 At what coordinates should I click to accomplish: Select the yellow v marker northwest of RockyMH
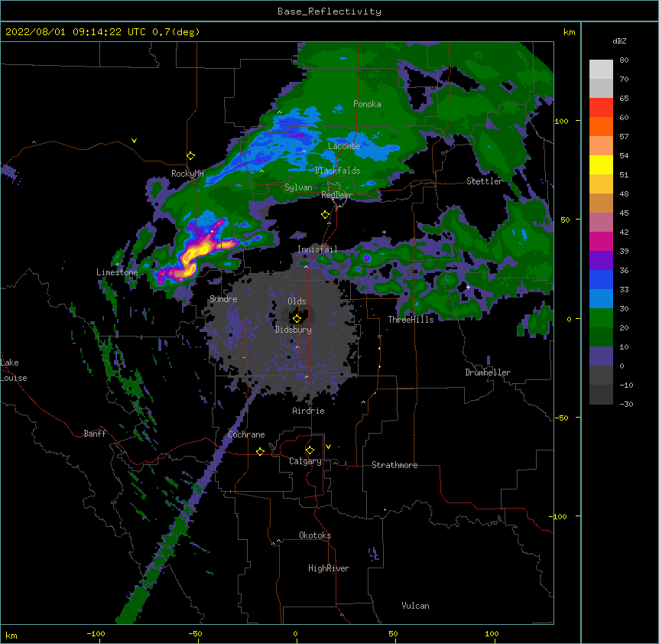[134, 141]
